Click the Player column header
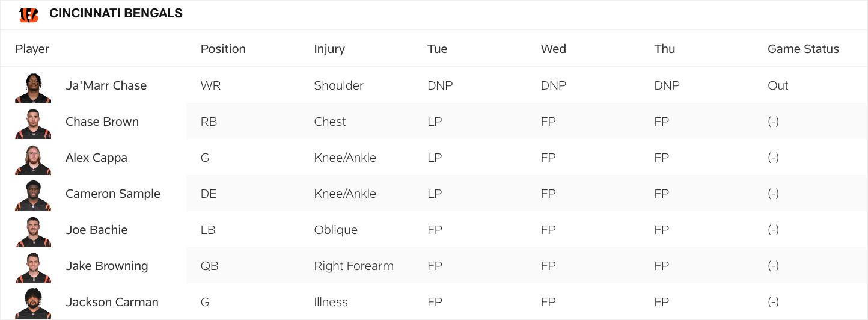The width and height of the screenshot is (868, 320). click(x=32, y=49)
